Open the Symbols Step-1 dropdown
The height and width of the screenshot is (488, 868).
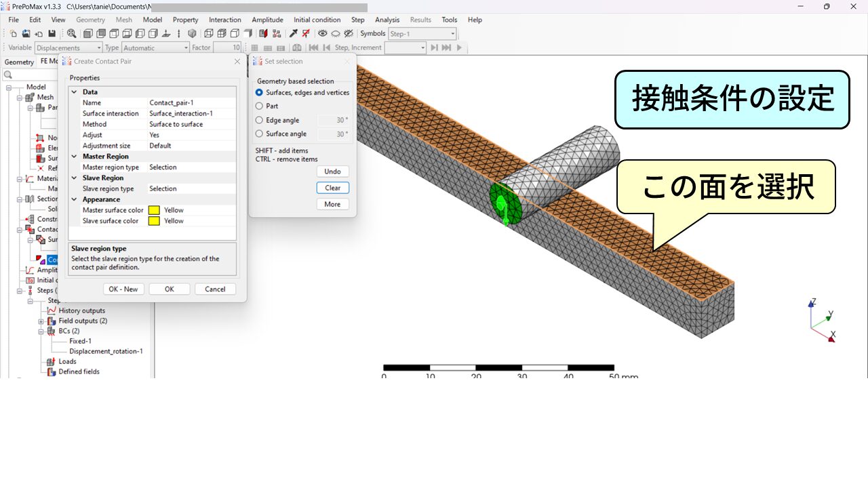pyautogui.click(x=452, y=34)
